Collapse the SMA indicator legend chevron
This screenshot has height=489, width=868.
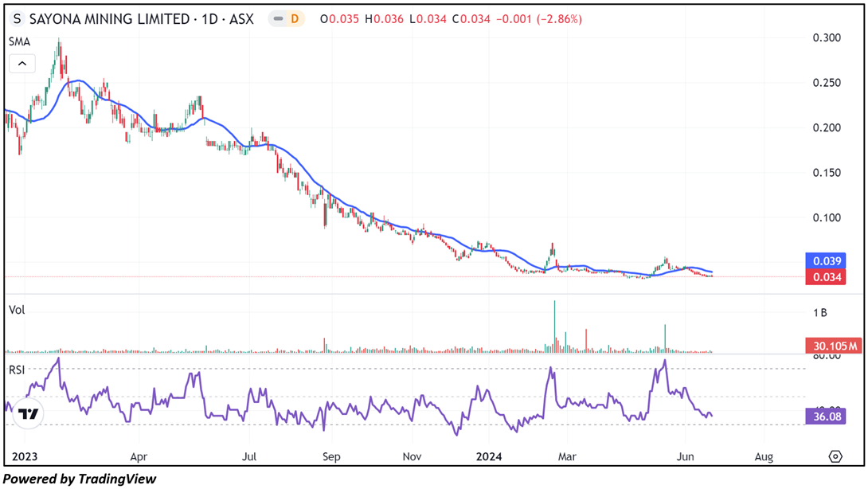click(x=22, y=64)
